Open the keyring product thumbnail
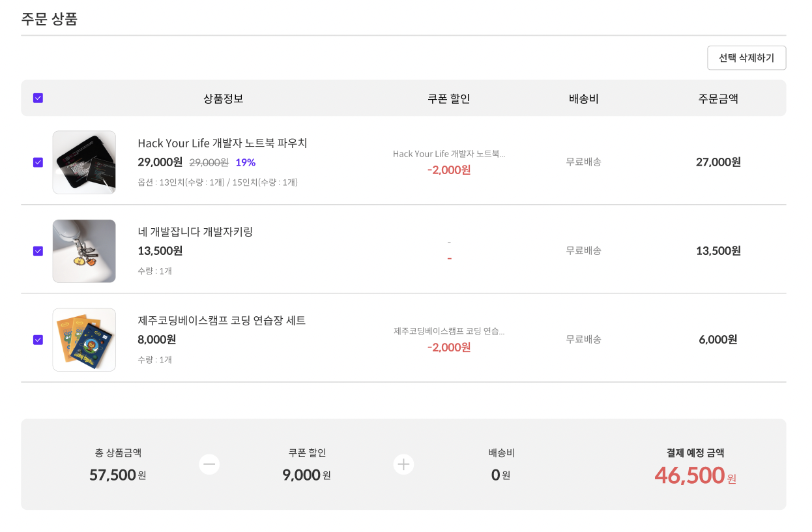 tap(84, 251)
